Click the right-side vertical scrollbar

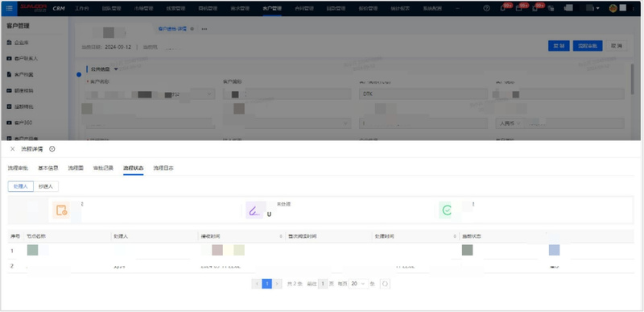click(633, 78)
